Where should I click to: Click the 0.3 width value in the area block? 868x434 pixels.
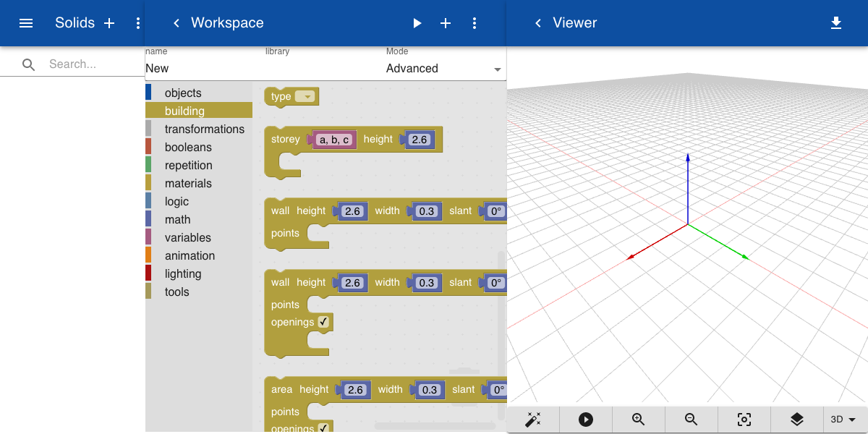(430, 390)
